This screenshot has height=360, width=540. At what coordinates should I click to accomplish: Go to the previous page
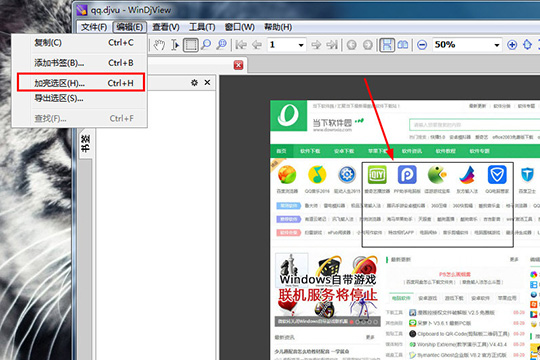tap(257, 45)
